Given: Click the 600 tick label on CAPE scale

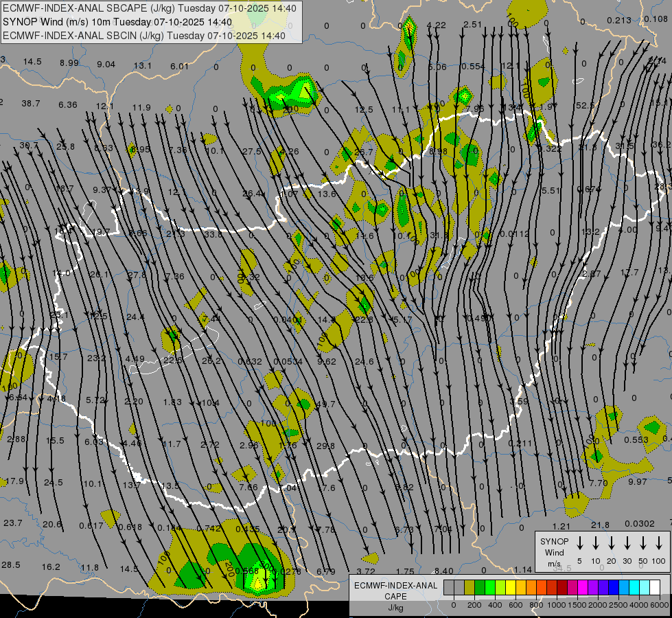Looking at the screenshot, I should pyautogui.click(x=515, y=605).
